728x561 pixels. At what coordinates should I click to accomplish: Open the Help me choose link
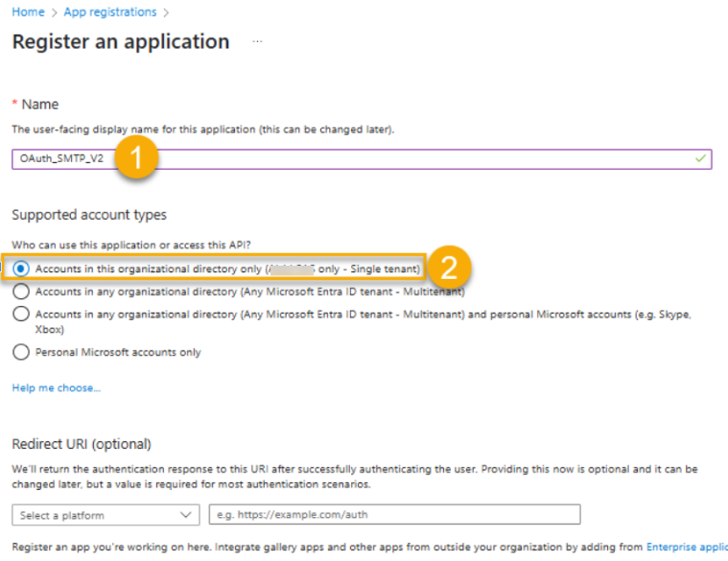tap(57, 388)
